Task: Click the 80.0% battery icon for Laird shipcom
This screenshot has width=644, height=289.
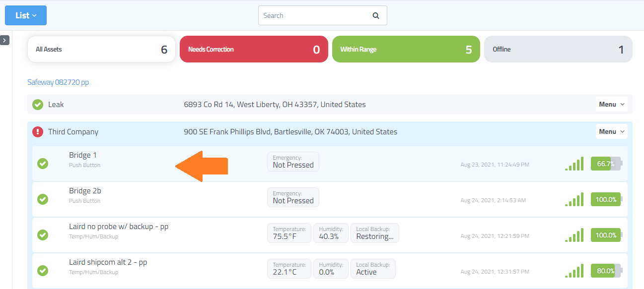Action: coord(606,271)
